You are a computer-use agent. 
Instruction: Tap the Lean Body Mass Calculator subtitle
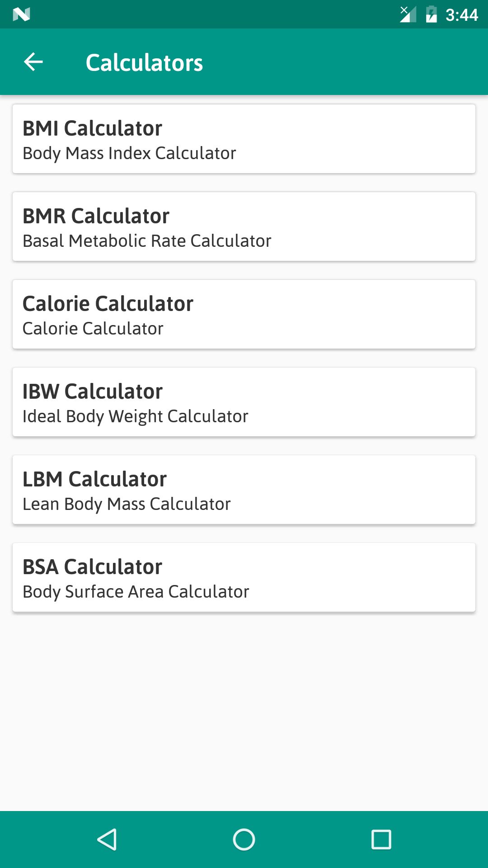click(x=127, y=505)
